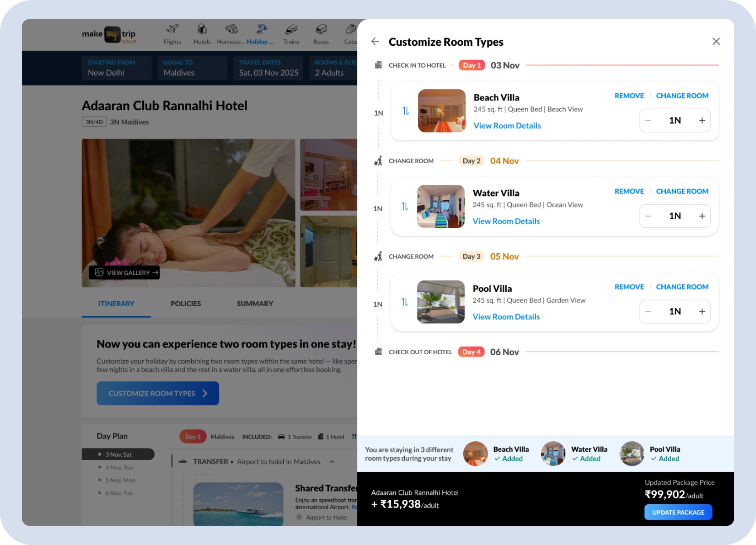Image resolution: width=756 pixels, height=545 pixels.
Task: Remove the Pool Villa room
Action: [x=629, y=287]
